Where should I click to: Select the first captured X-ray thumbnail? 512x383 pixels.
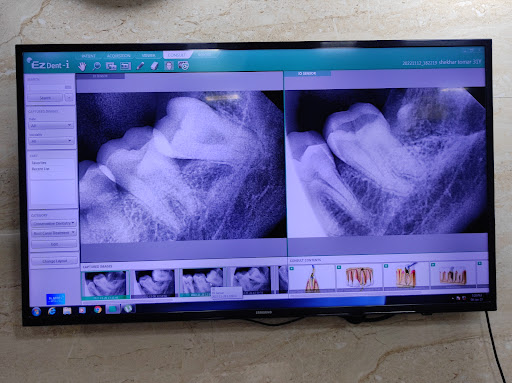(105, 284)
